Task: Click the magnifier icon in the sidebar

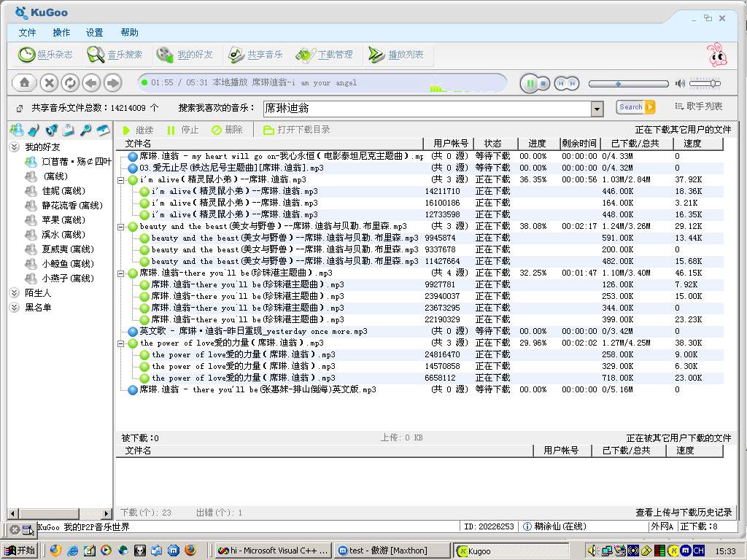Action: [x=86, y=130]
